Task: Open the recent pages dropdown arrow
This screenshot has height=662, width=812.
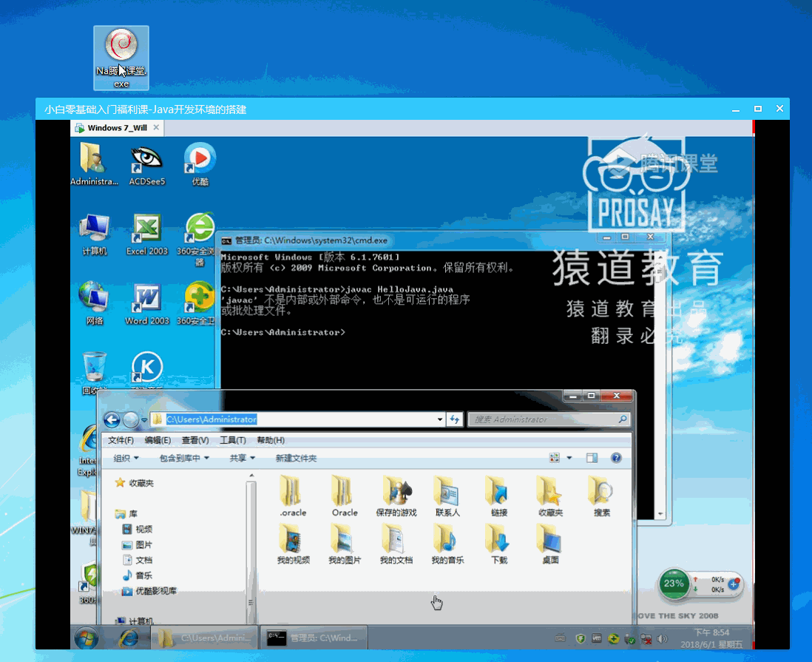Action: [144, 419]
